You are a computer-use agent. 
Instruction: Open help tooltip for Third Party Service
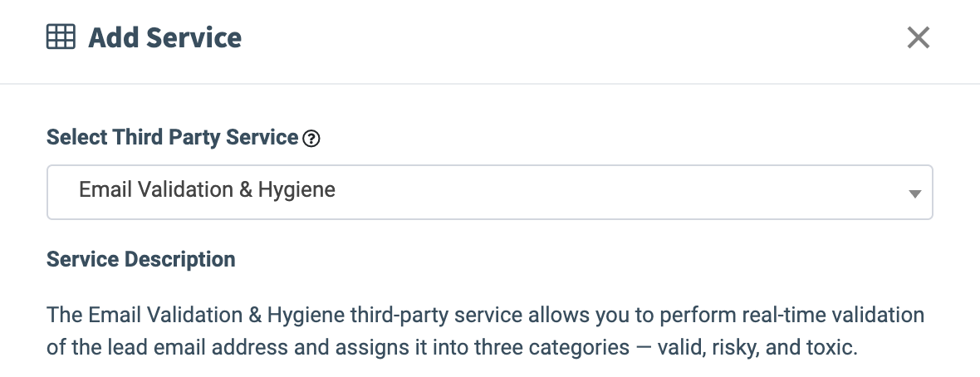[311, 139]
